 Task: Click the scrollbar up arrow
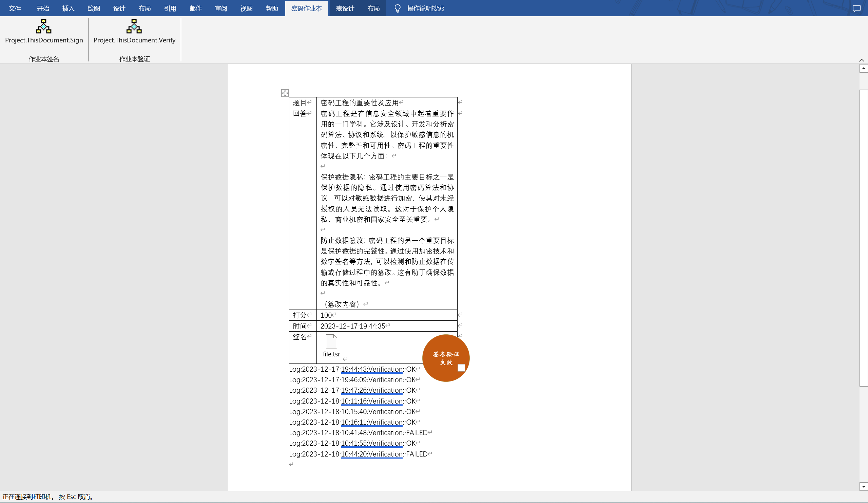click(864, 69)
